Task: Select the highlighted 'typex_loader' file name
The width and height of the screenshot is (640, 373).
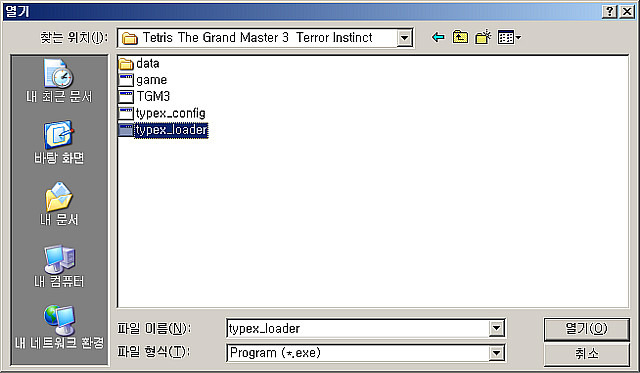Action: (171, 130)
